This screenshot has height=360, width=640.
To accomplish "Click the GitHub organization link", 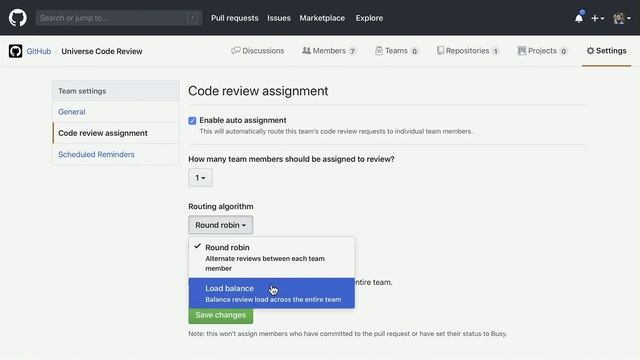I will 39,51.
